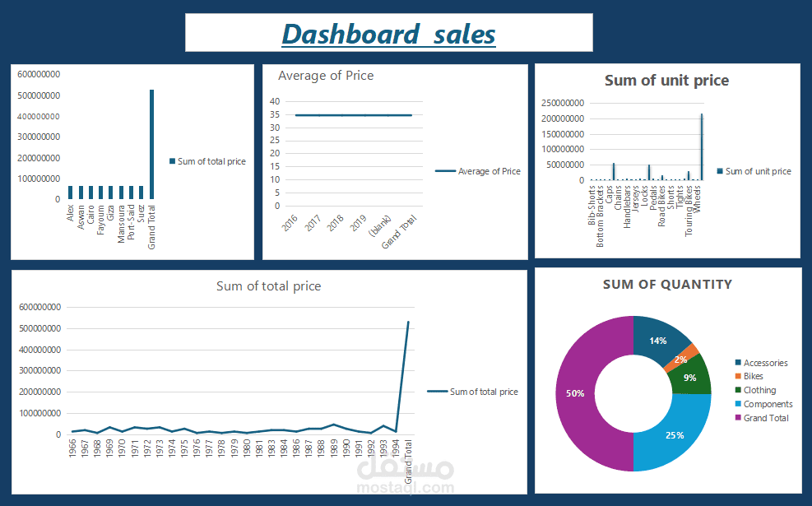Viewport: 812px width, 506px height.
Task: Select the tallest bar in the unit price chart
Action: pyautogui.click(x=703, y=146)
